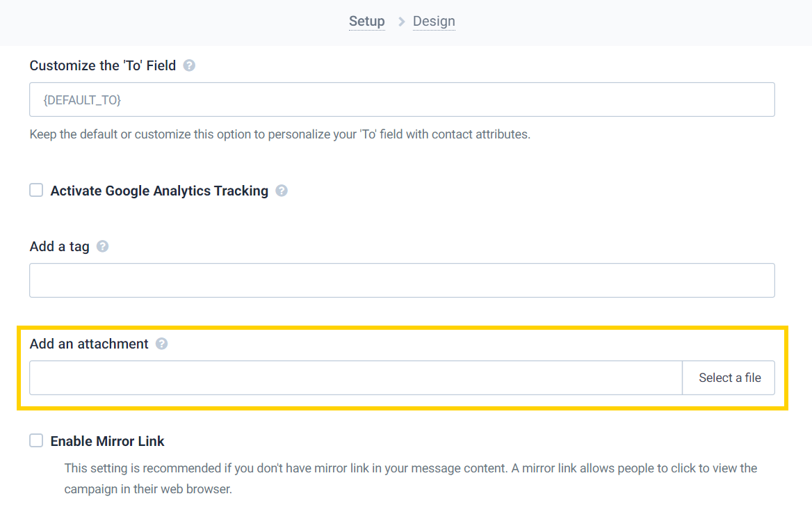Click the 'Activate Google Analytics Tracking' label text
The image size is (812, 519).
pyautogui.click(x=159, y=191)
